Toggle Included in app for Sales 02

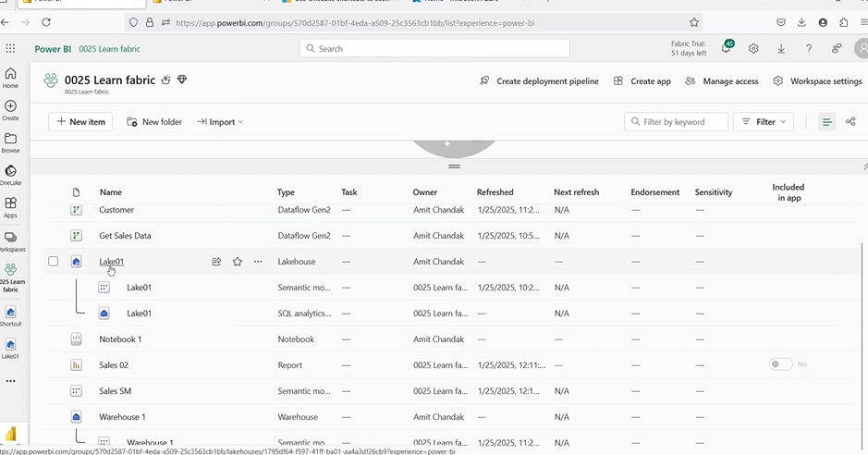[780, 364]
